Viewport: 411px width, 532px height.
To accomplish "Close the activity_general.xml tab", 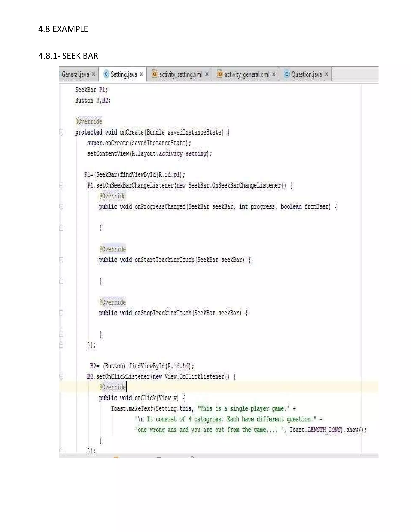I will (274, 74).
